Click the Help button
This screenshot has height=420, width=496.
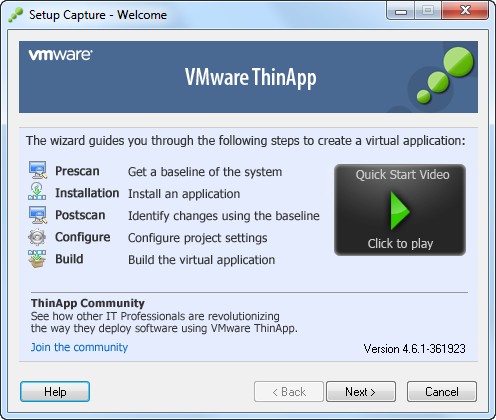coord(55,392)
